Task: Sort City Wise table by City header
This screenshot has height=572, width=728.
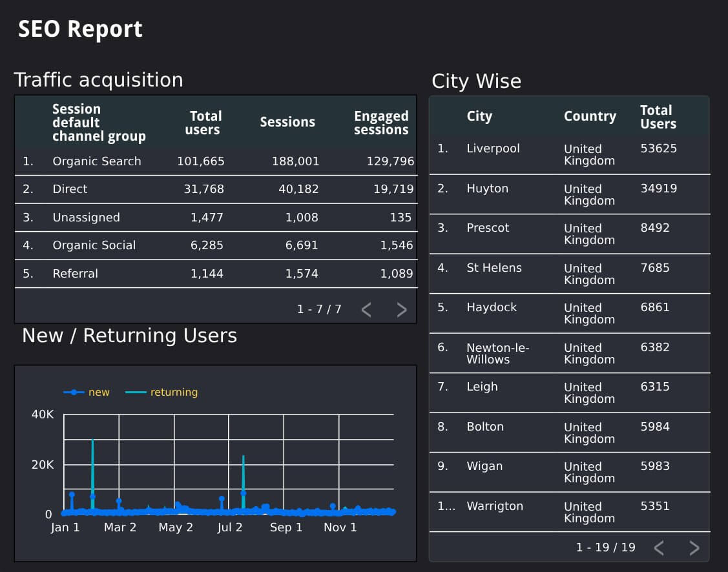Action: (479, 116)
